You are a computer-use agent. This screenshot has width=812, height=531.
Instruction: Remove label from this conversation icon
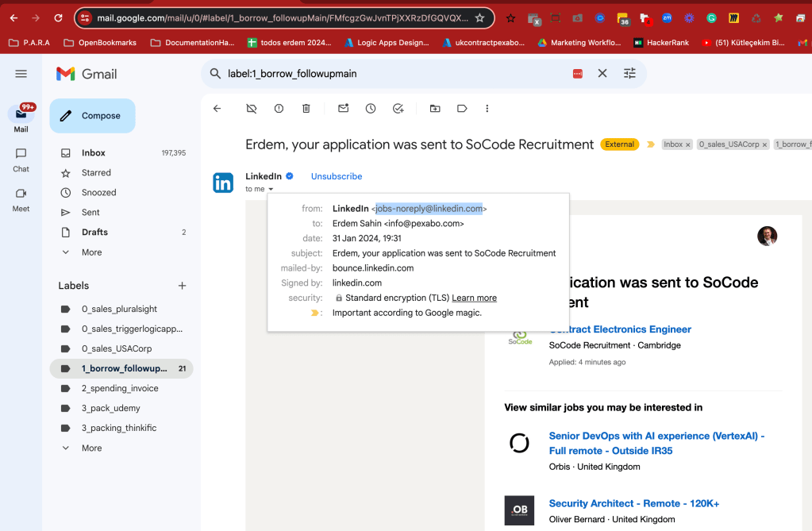(x=251, y=108)
